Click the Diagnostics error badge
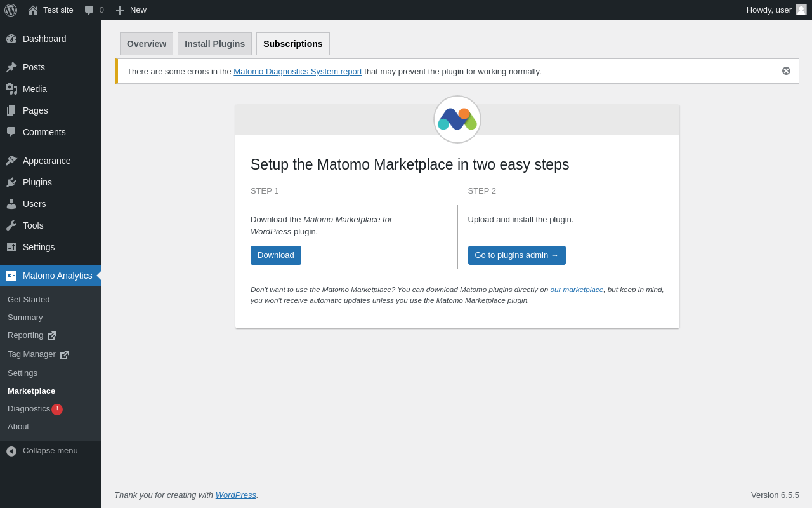Screen dimensions: 812x508 (57, 410)
